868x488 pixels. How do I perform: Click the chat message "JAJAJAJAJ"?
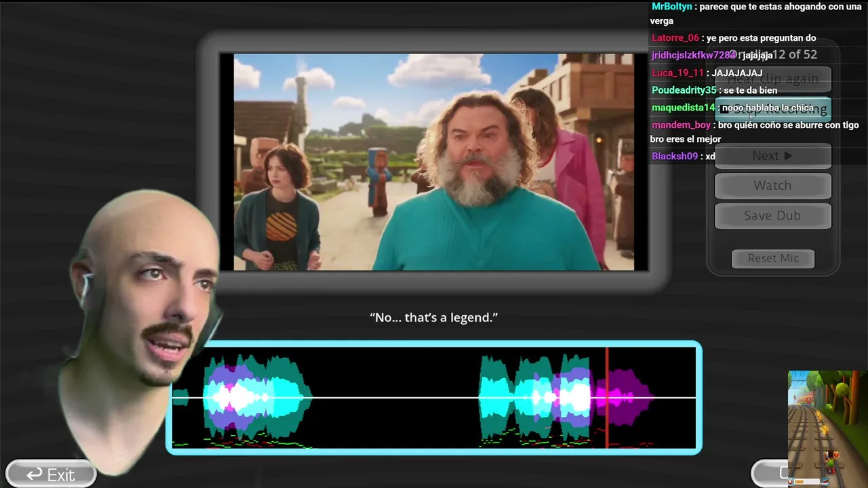pos(737,73)
